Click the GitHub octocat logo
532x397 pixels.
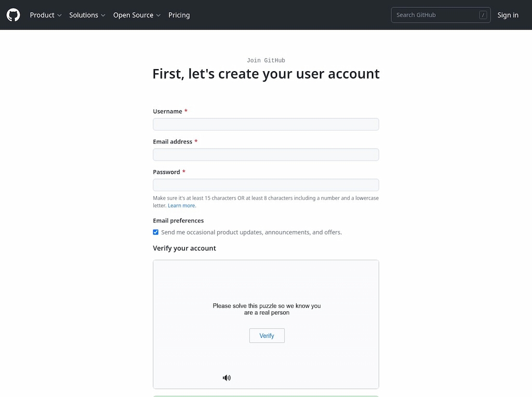pos(13,15)
